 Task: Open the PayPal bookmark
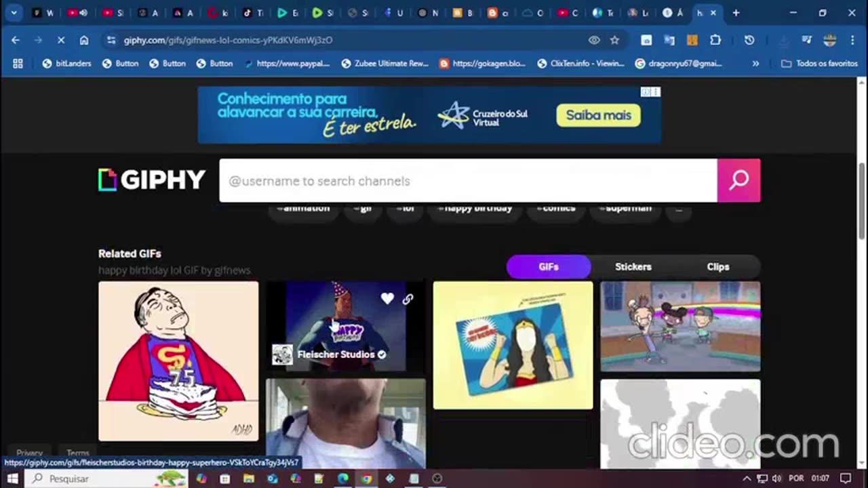(x=288, y=63)
